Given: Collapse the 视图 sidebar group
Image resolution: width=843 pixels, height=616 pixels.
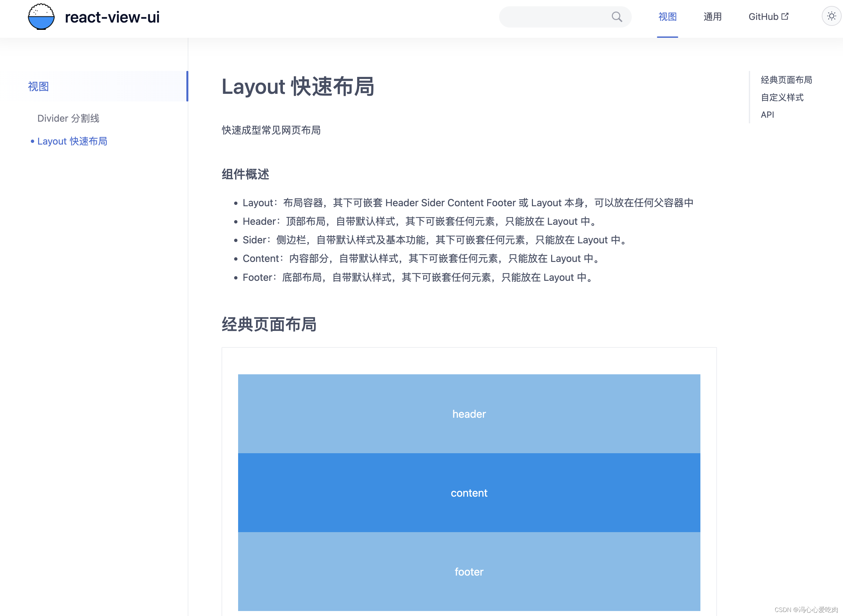Looking at the screenshot, I should click(x=38, y=86).
